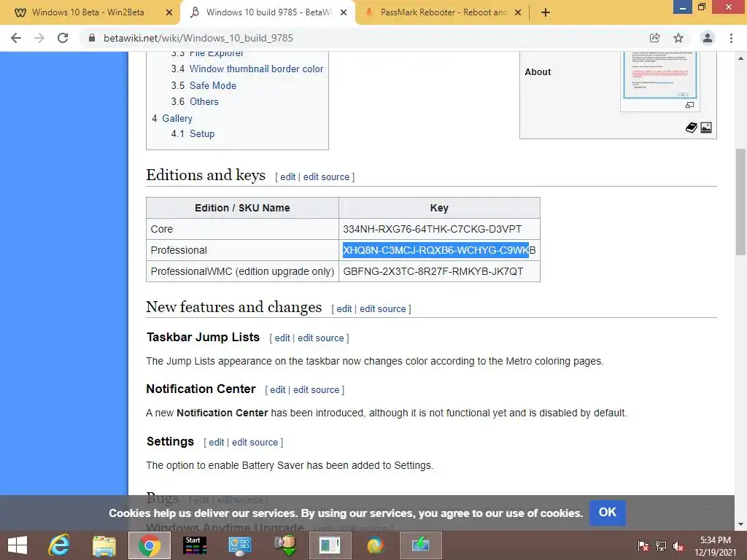Image resolution: width=747 pixels, height=560 pixels.
Task: Jump to Setup contents entry
Action: point(202,134)
